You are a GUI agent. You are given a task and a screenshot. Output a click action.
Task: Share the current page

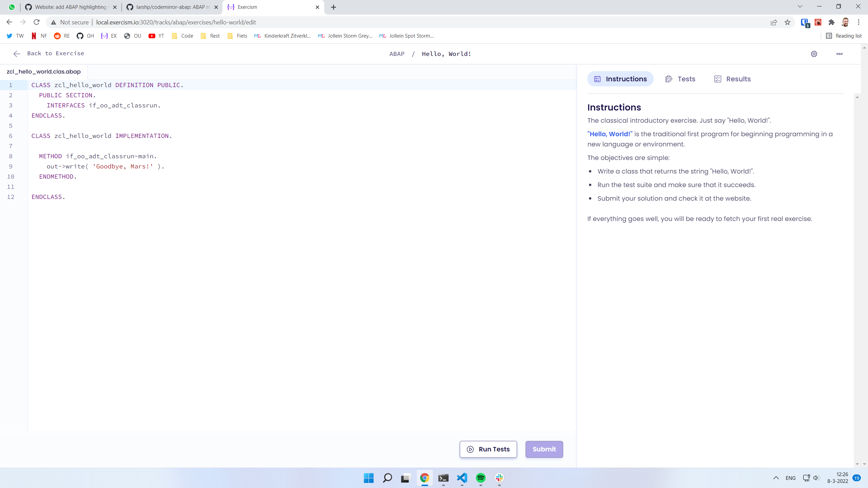[x=774, y=22]
